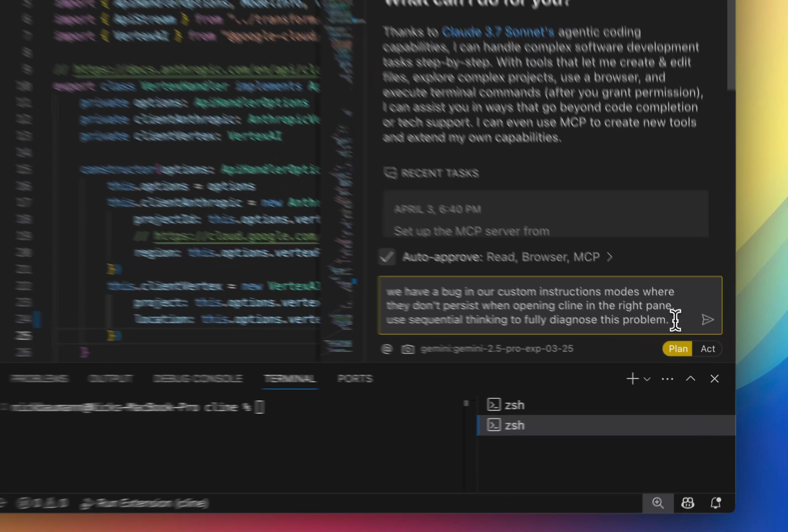788x532 pixels.
Task: Toggle the Auto-approve checkbox
Action: coord(387,257)
